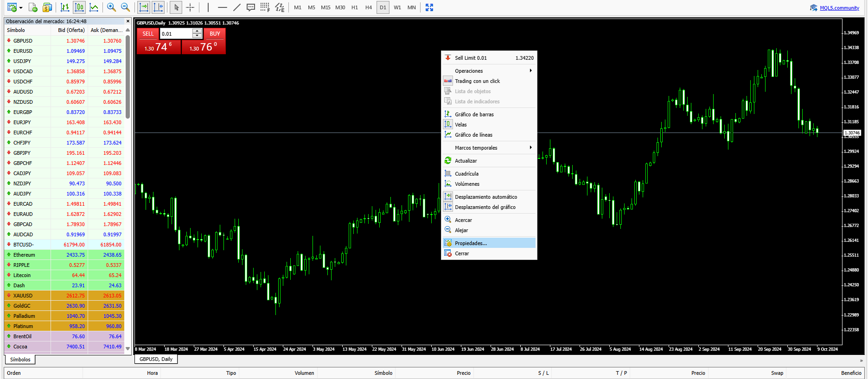The height and width of the screenshot is (379, 868).
Task: Switch the chart to the H1 timeframe
Action: [x=355, y=7]
